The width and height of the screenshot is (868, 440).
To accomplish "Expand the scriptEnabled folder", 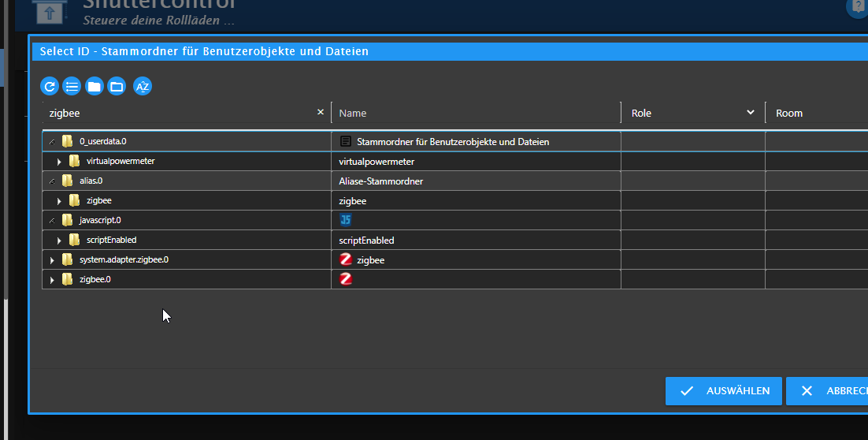I will pos(59,241).
